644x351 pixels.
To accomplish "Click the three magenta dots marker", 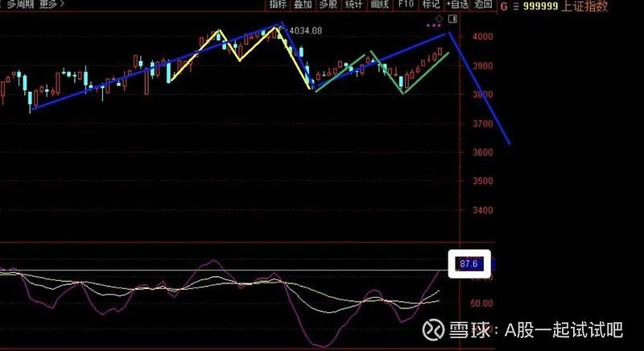I will point(433,26).
